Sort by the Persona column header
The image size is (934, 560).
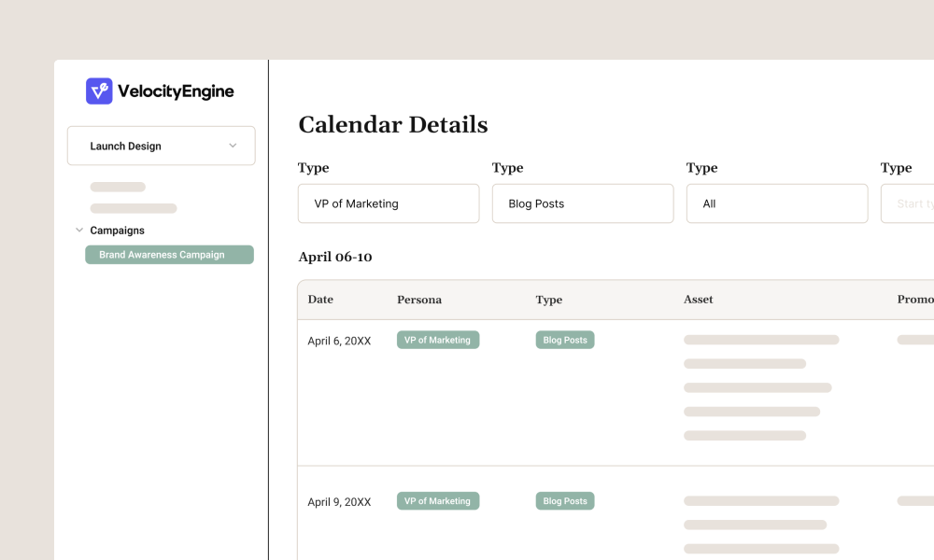tap(419, 300)
